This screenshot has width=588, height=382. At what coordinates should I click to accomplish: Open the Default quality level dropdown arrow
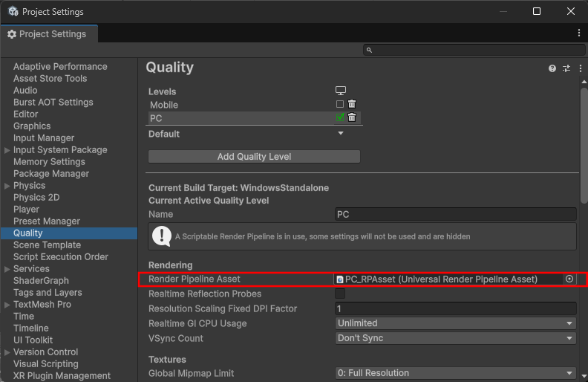341,134
